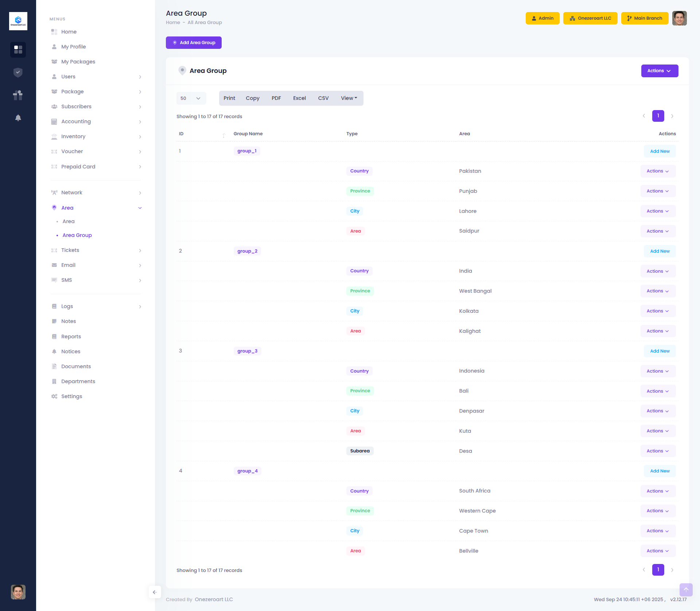
Task: Click the scroll-to-top arrow button
Action: pyautogui.click(x=686, y=589)
